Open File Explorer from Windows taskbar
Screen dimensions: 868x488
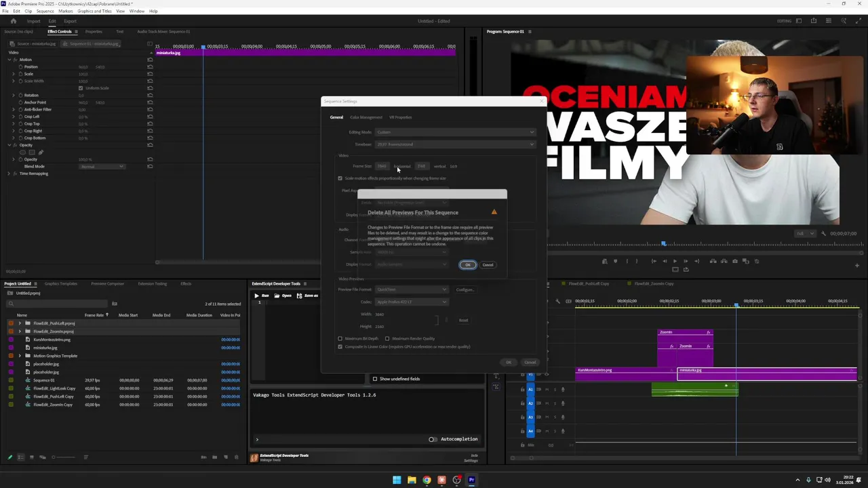pyautogui.click(x=412, y=480)
